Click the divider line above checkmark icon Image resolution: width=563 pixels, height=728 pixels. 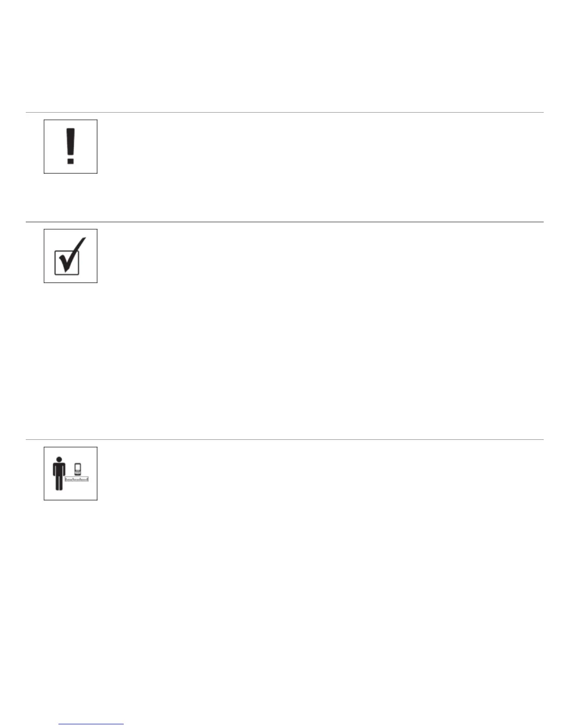[284, 222]
